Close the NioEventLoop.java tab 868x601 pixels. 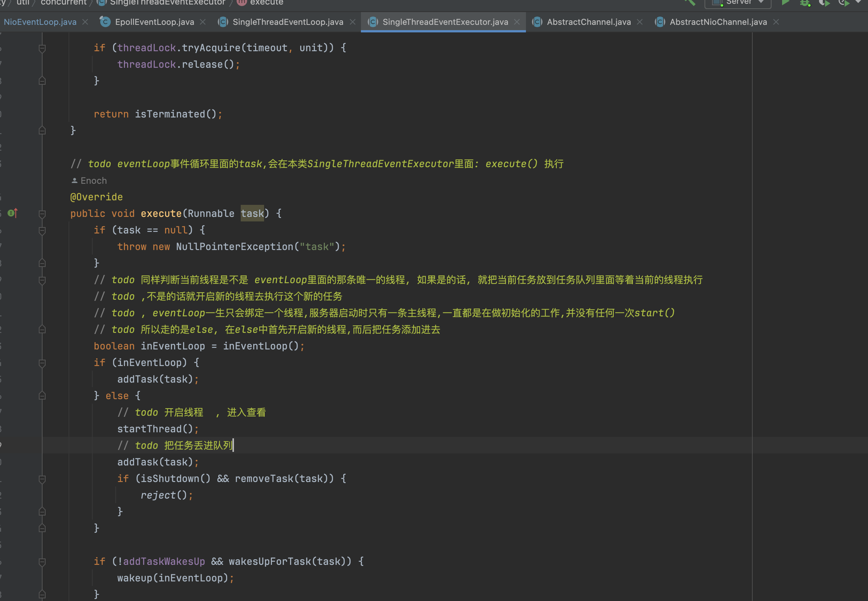tap(85, 22)
